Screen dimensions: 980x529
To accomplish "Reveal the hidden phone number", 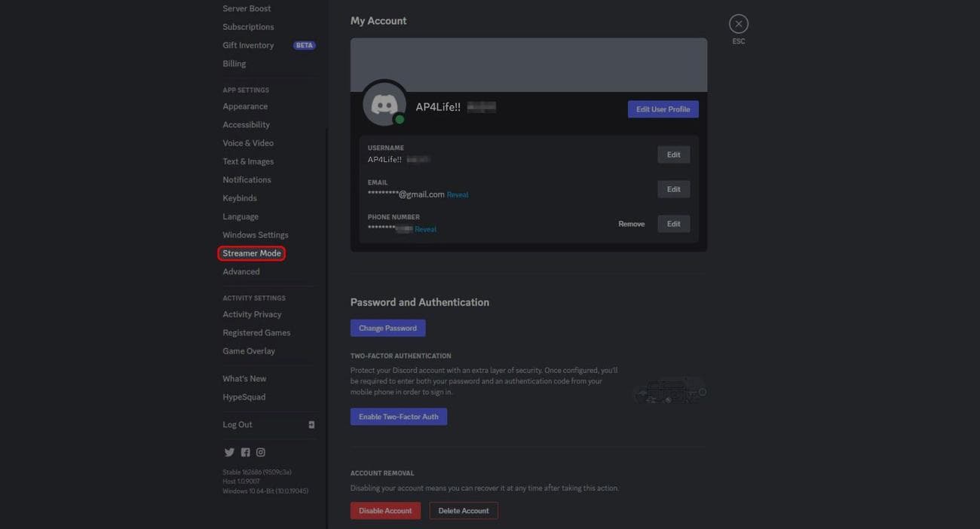I will click(x=425, y=228).
